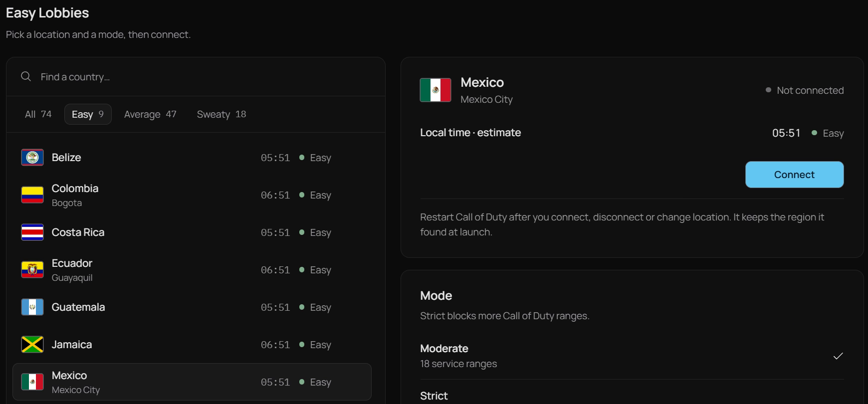Click the Not connected status label

tap(810, 90)
